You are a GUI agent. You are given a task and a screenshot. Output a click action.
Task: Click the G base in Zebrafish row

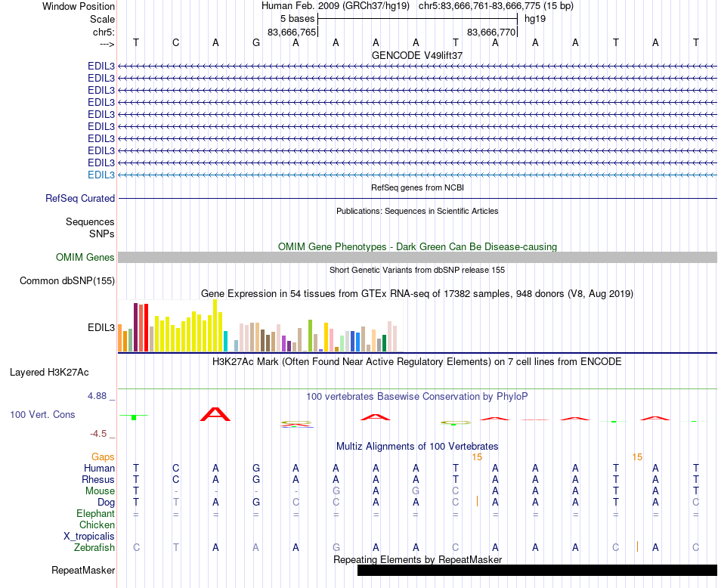click(336, 547)
